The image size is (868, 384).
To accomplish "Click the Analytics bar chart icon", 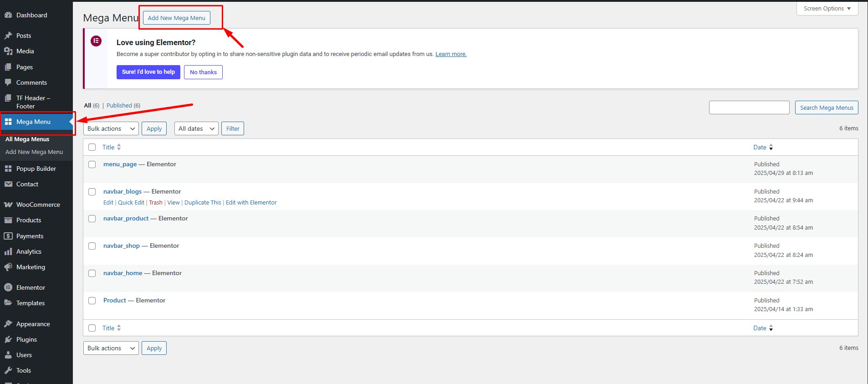I will point(8,251).
